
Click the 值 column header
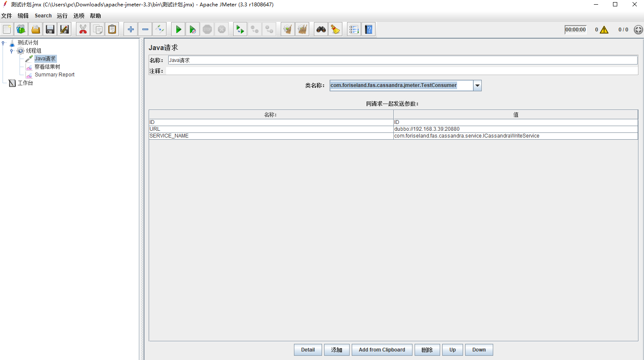tap(516, 115)
